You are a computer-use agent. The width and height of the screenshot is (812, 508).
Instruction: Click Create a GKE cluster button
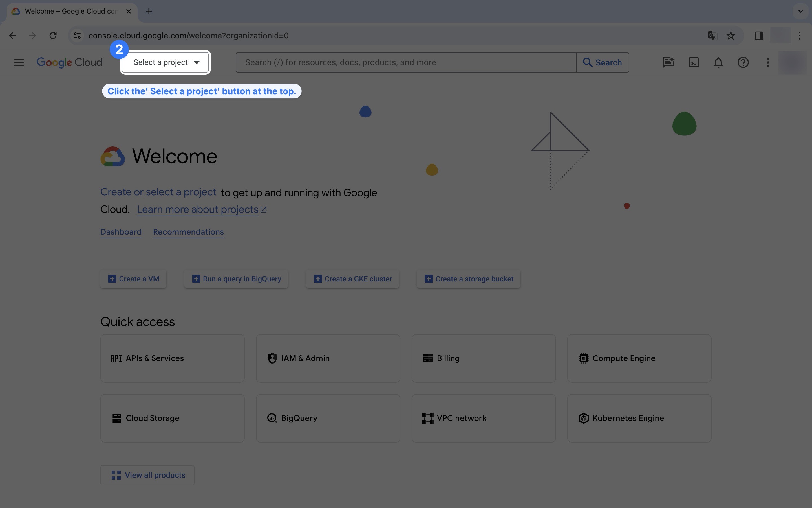tap(352, 279)
